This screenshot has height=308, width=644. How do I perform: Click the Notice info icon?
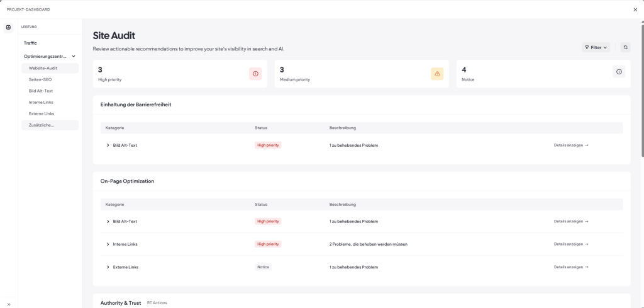click(619, 72)
